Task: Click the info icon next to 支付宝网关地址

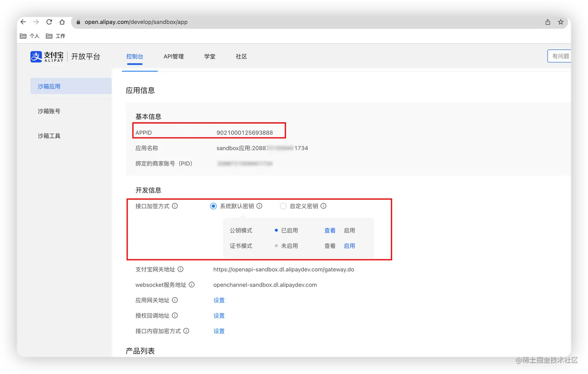Action: tap(180, 269)
